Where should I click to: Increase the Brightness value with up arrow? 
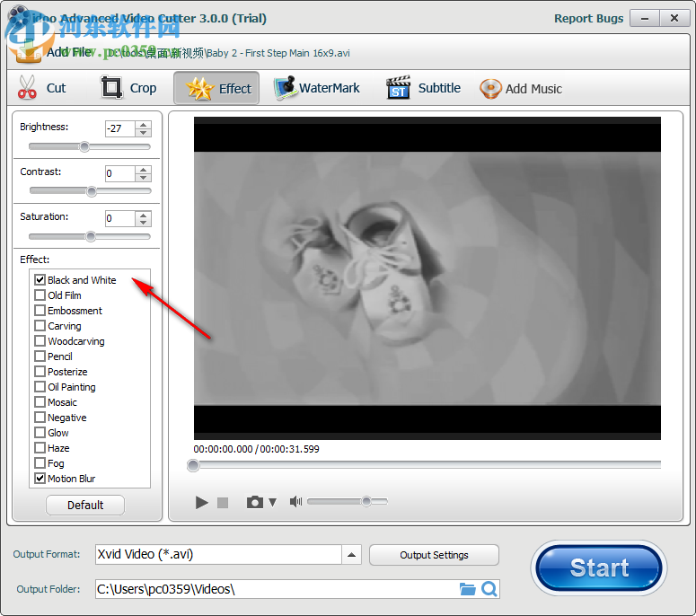coord(143,125)
